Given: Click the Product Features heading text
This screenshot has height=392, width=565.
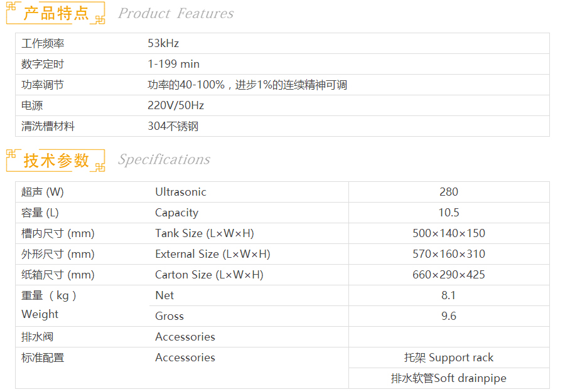Looking at the screenshot, I should click(x=176, y=13).
